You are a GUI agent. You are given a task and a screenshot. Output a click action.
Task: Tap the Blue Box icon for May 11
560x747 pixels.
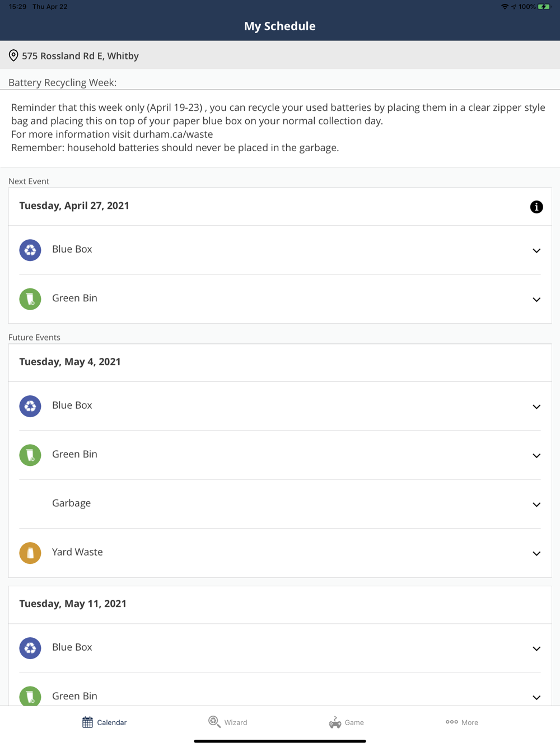30,648
